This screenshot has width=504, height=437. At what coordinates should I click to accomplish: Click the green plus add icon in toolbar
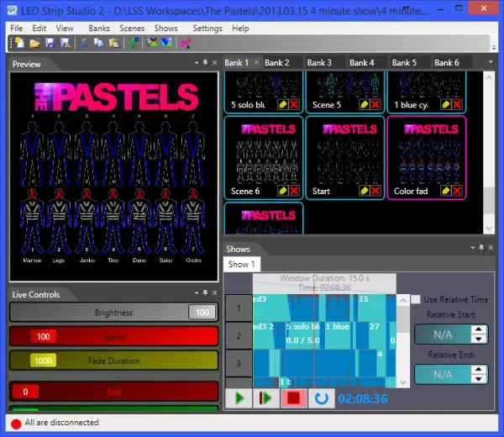click(x=134, y=43)
